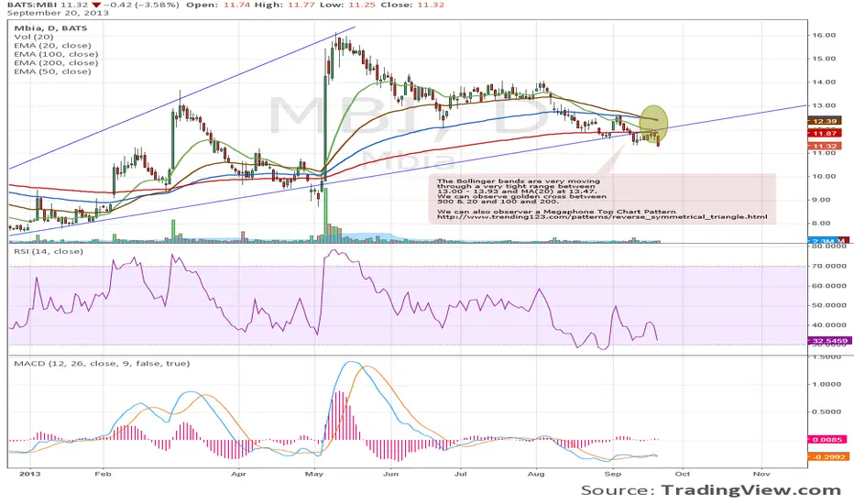Click the BATS:MBI ticker symbol in header
Image resolution: width=854 pixels, height=504 pixels.
(32, 5)
